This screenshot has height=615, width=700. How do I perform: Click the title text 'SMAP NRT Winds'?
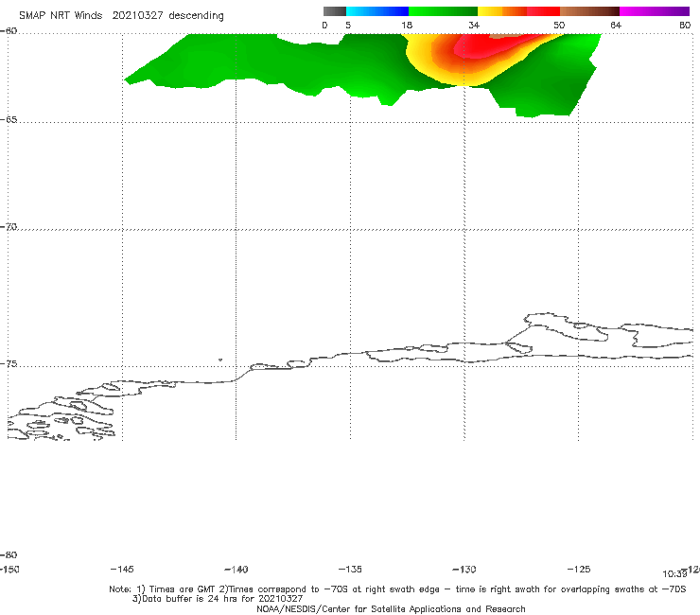click(61, 16)
